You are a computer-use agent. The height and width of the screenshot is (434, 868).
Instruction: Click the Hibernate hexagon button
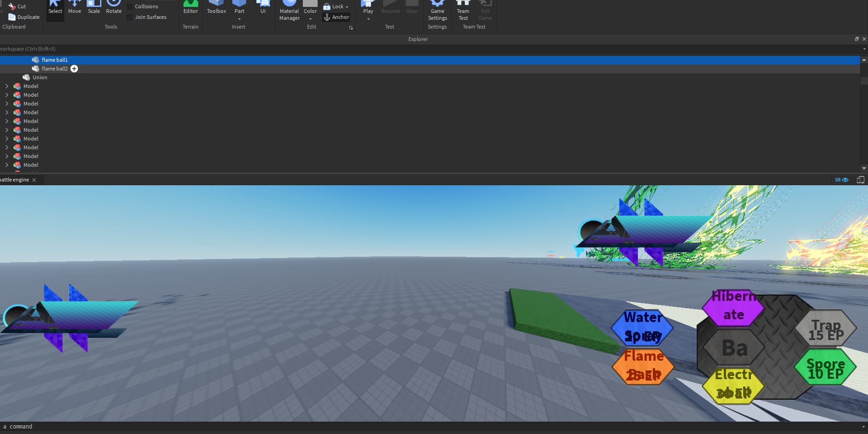(x=733, y=307)
